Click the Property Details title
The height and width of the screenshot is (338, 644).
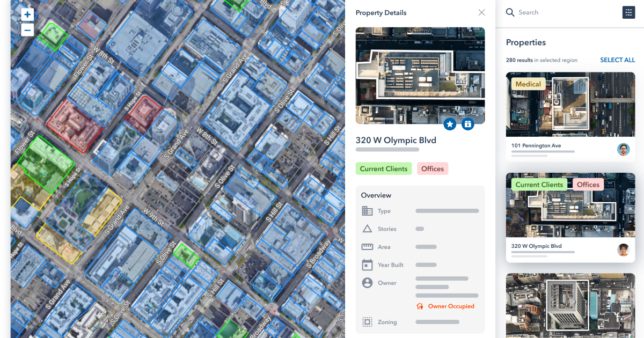click(x=381, y=13)
